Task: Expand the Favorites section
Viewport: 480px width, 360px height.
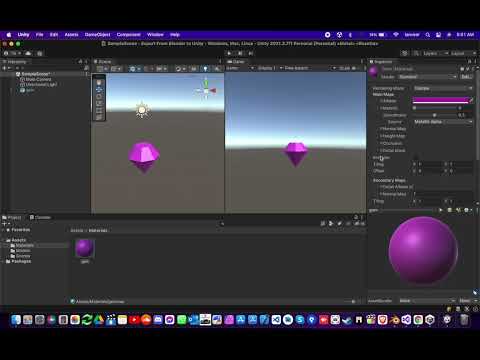Action: pos(4,230)
